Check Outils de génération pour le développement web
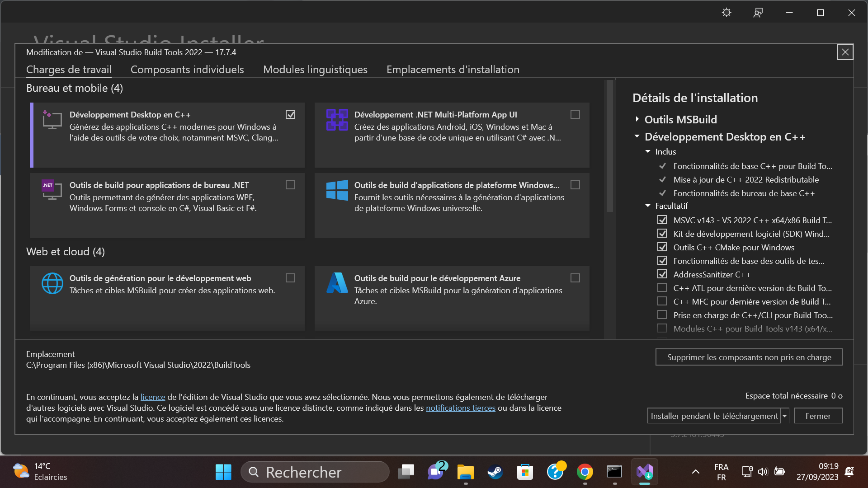Viewport: 868px width, 488px height. coord(290,278)
